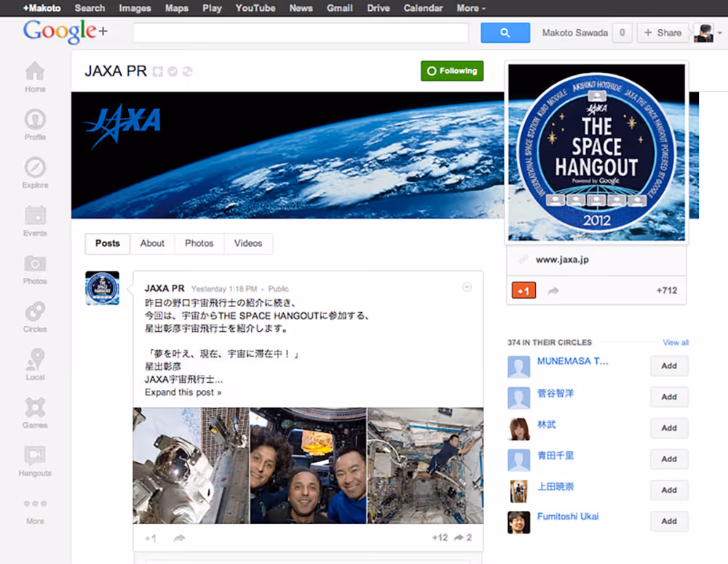Click the red +1 button under www.jaxa.jp
The height and width of the screenshot is (564, 728).
pos(523,290)
